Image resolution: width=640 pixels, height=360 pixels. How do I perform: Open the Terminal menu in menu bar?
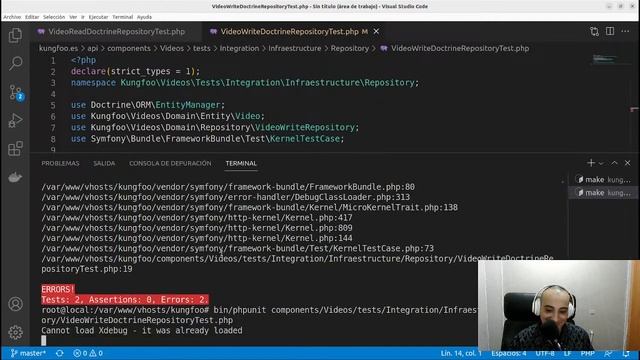tap(122, 17)
